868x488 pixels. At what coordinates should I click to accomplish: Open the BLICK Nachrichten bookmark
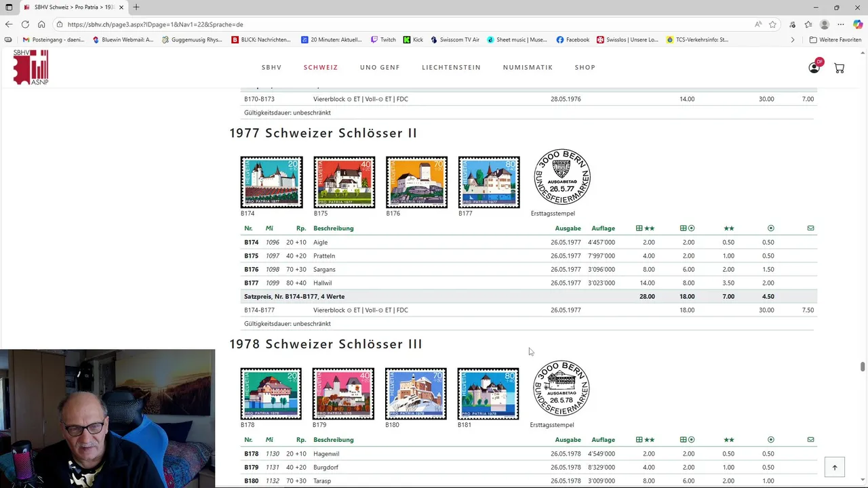pos(261,40)
